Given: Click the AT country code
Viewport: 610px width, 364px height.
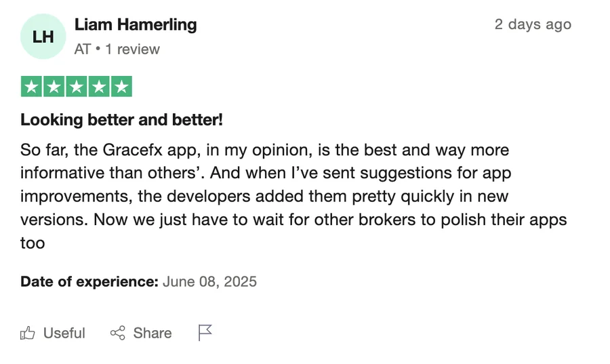Looking at the screenshot, I should pos(83,49).
